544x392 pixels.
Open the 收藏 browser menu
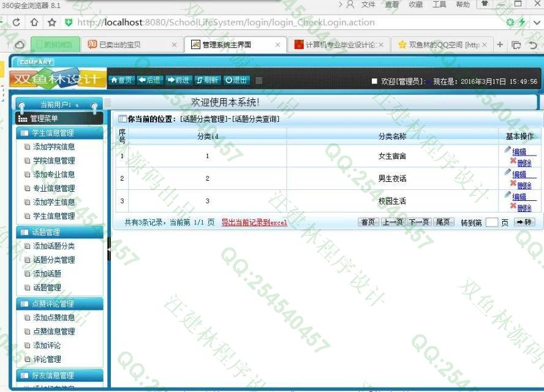point(415,4)
